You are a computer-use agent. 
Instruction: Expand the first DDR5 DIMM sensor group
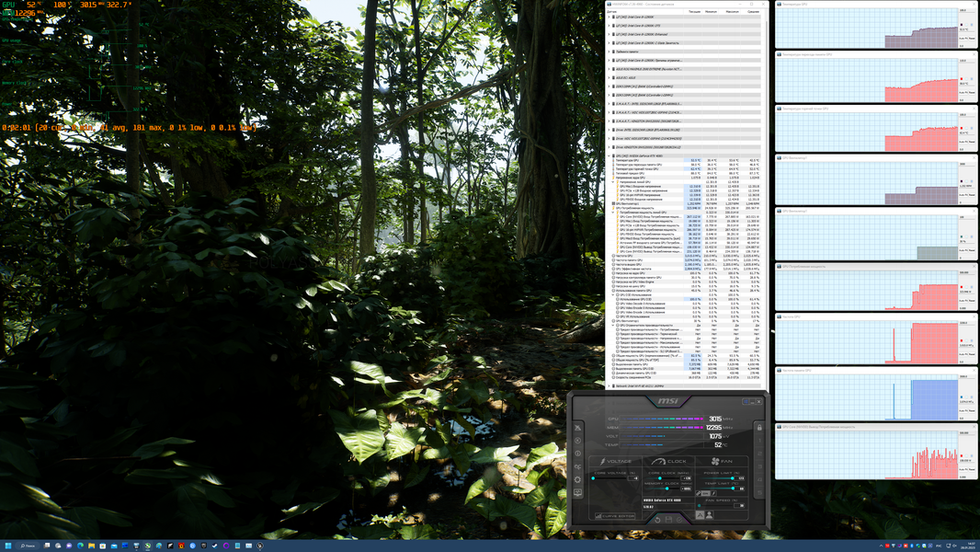click(x=610, y=86)
